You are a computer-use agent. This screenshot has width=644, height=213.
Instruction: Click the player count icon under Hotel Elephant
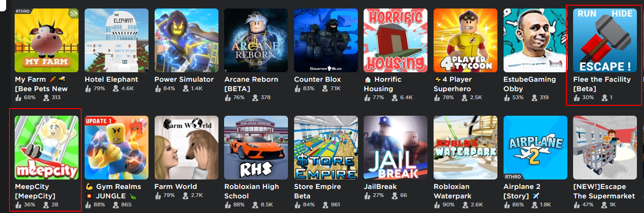115,88
